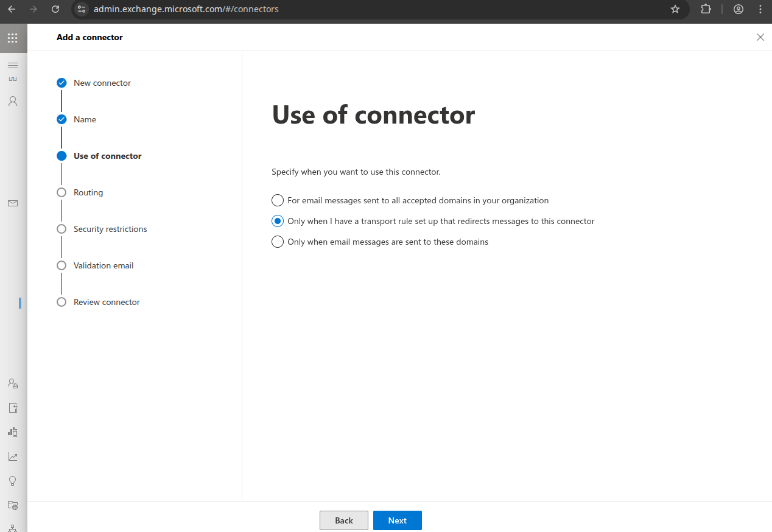Screen dimensions: 772x532
Task: Select 'all accepted domains' radio option
Action: coord(278,200)
